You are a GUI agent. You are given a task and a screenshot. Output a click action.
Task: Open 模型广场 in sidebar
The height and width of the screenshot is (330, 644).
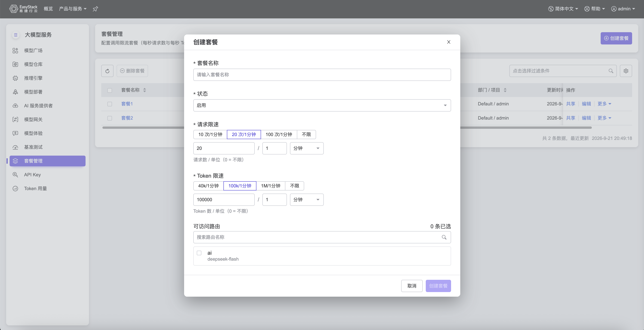tap(48, 50)
